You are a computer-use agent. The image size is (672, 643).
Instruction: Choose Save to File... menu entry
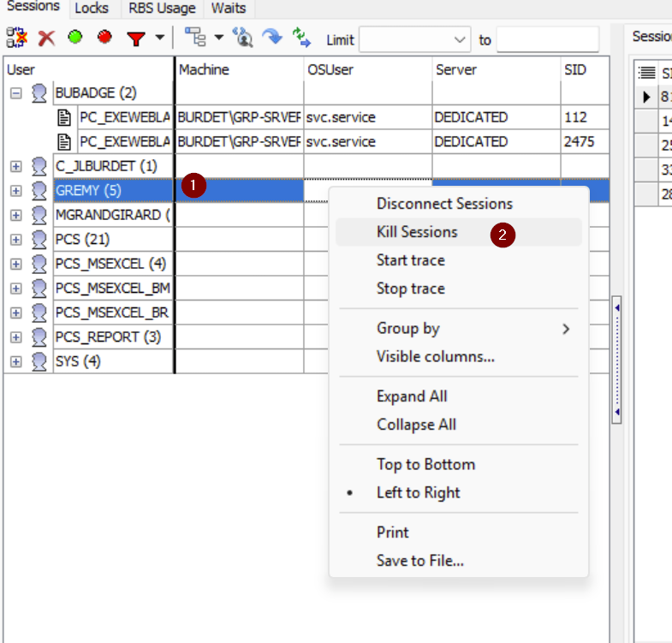459,561
